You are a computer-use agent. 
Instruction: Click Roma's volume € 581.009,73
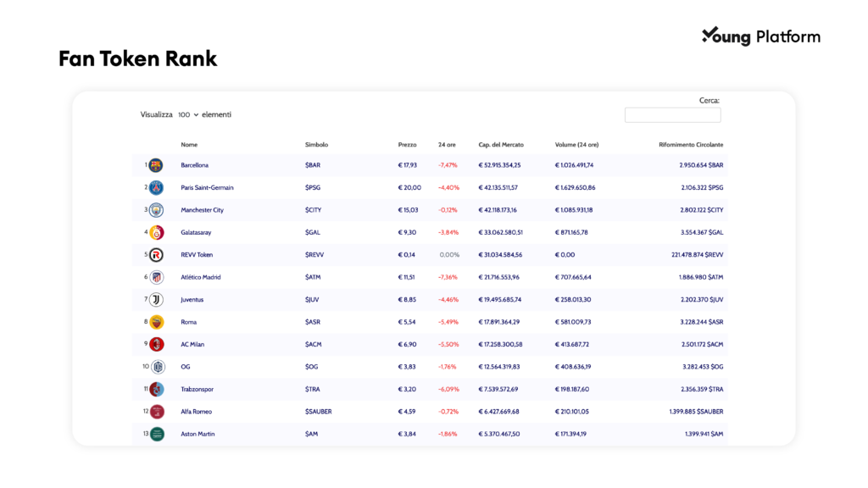[573, 322]
